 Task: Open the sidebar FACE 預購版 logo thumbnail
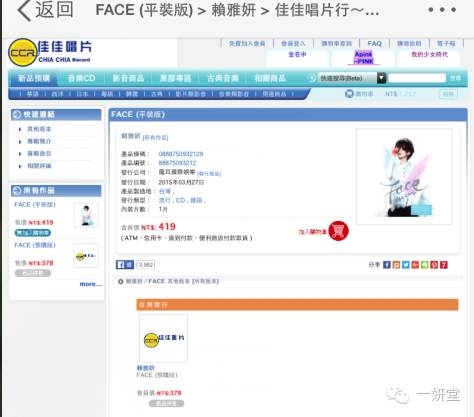(x=86, y=256)
